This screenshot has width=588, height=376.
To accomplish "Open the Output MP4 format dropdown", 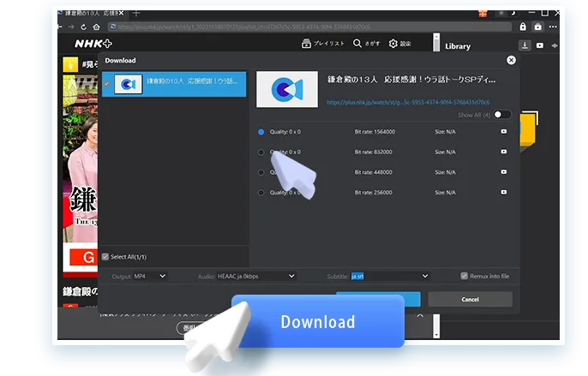I will 150,277.
